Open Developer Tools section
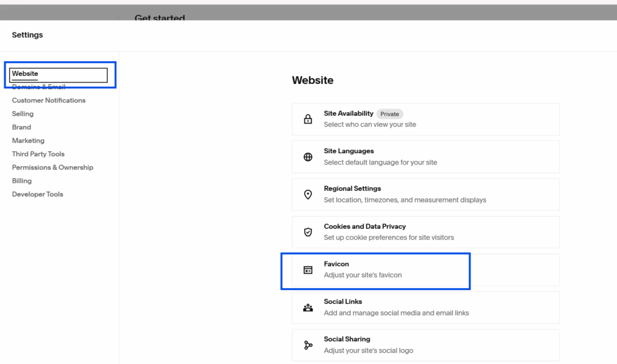 click(x=37, y=194)
